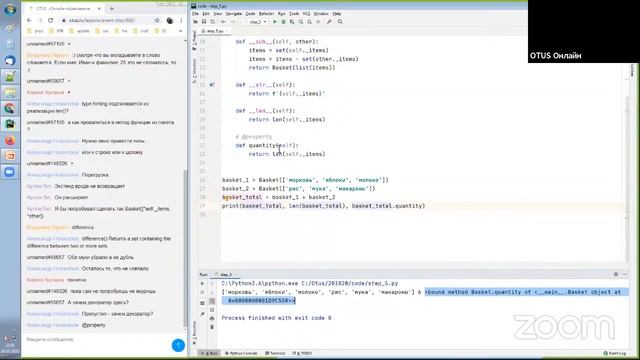640x360 pixels.
Task: Toggle the Project tool window side tab
Action: pyautogui.click(x=194, y=40)
